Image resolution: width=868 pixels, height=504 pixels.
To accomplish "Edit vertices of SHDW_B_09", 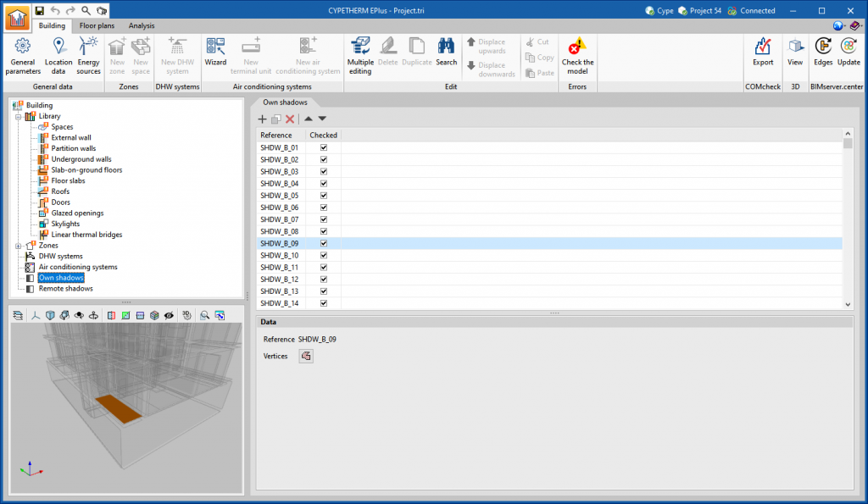I will point(306,357).
